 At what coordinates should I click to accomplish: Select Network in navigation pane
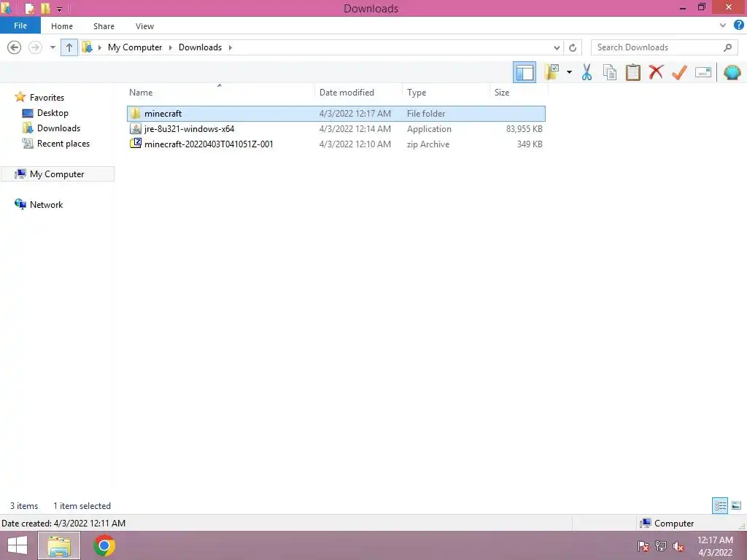coord(46,204)
